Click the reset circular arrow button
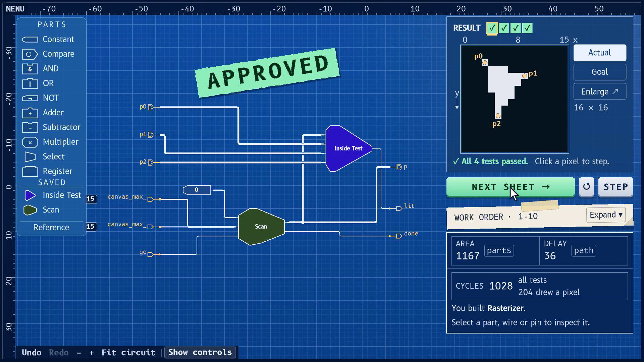The image size is (644, 362). [586, 187]
